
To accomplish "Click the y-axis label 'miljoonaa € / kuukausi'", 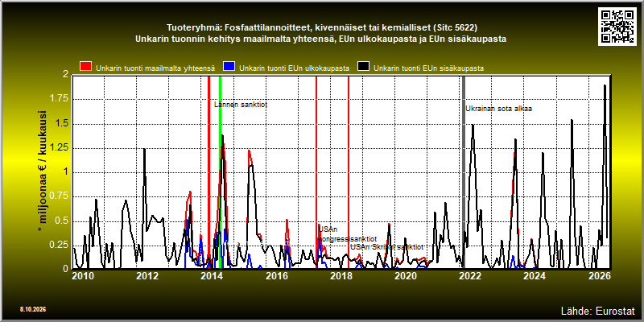I will [x=41, y=171].
